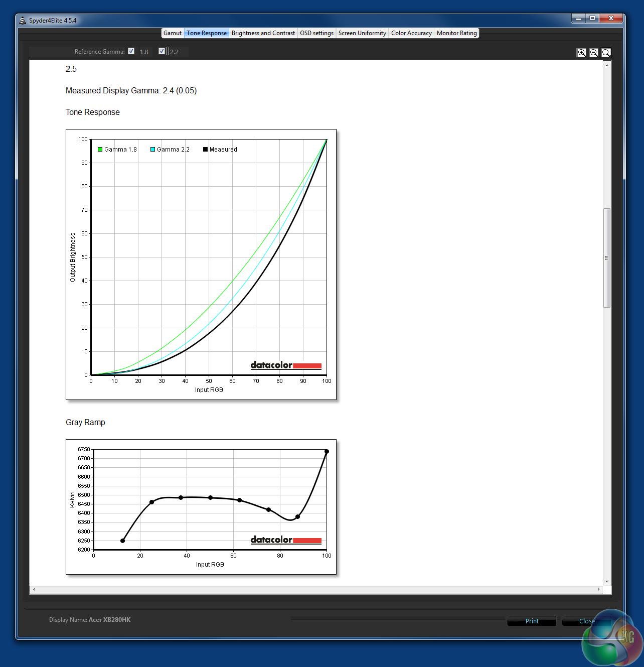The image size is (644, 667).
Task: Click the vertical scrollbar thumb
Action: [x=607, y=257]
